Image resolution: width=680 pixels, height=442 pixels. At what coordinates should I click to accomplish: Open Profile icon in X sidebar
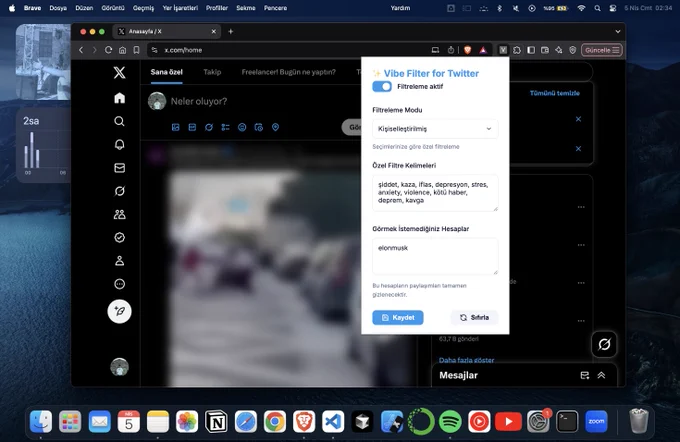click(120, 261)
